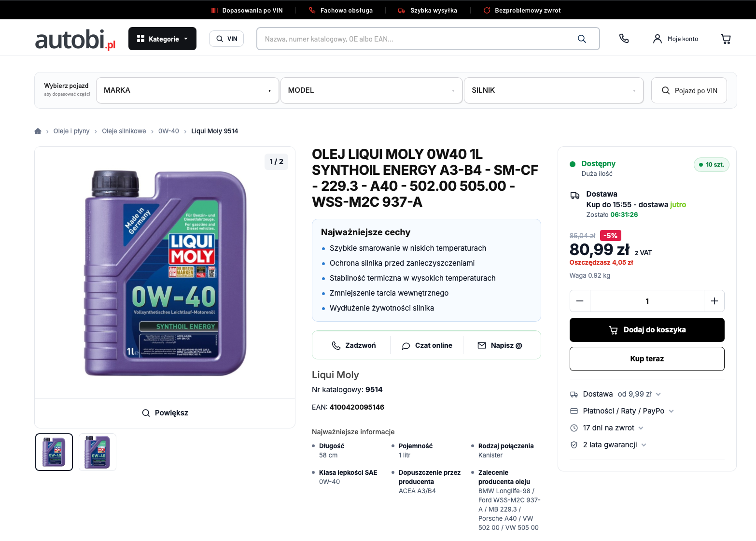
Task: Click Szybka wysyłka in top bar
Action: [428, 10]
